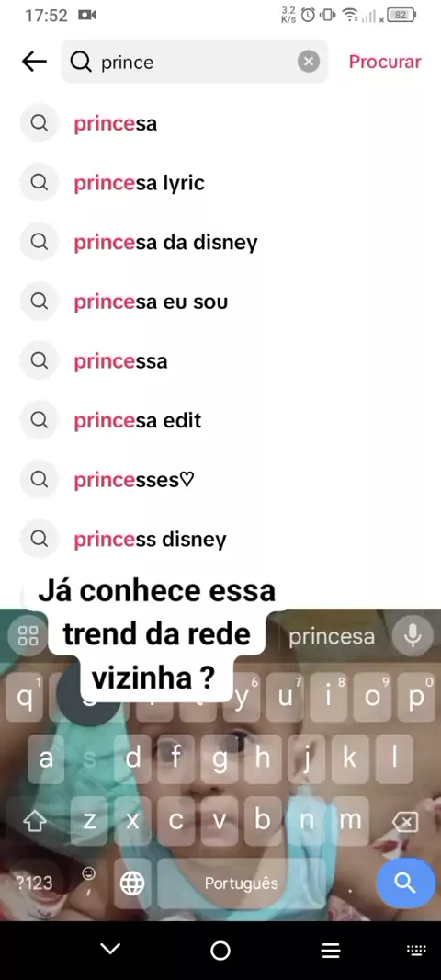Select the 'princesa' suggestion

[x=220, y=124]
